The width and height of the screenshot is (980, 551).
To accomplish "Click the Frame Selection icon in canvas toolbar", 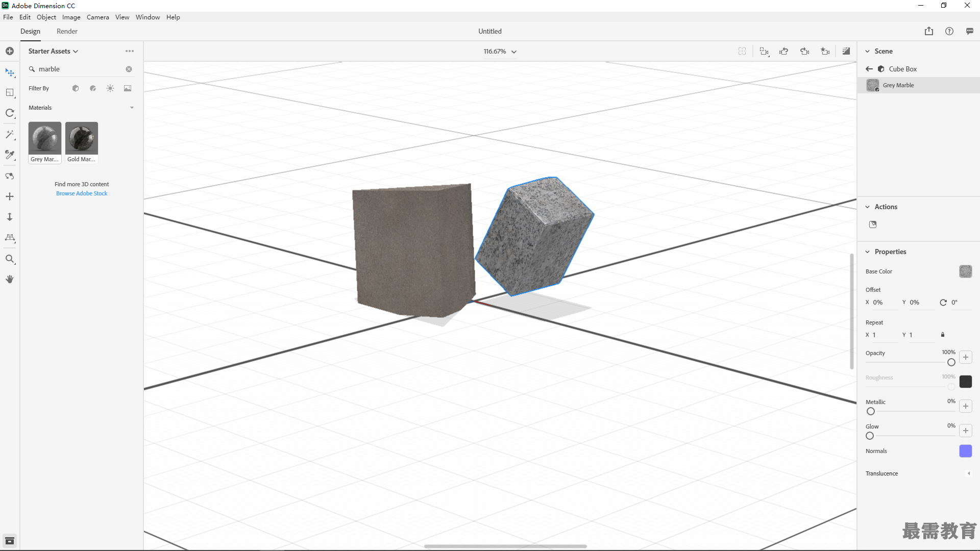I will (764, 52).
